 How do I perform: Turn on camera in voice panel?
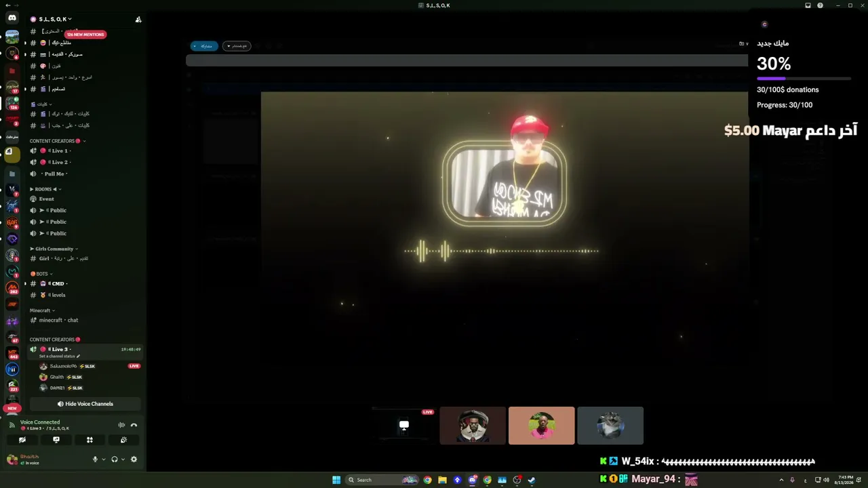[22, 440]
